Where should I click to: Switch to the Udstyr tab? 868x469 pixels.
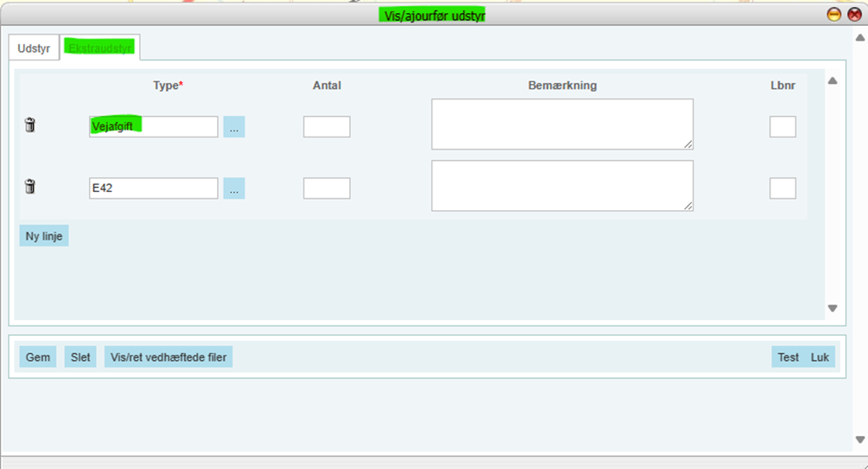34,48
